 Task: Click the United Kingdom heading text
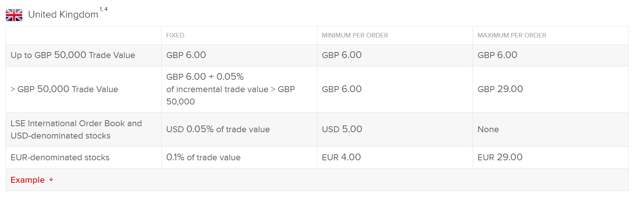coord(63,15)
